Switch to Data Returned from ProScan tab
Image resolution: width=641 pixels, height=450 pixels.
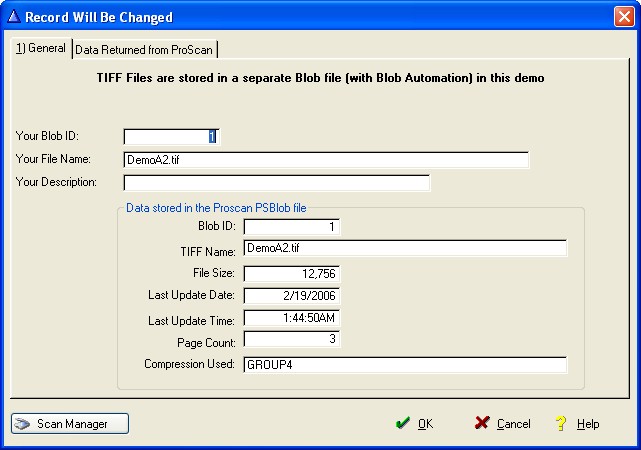pos(144,49)
